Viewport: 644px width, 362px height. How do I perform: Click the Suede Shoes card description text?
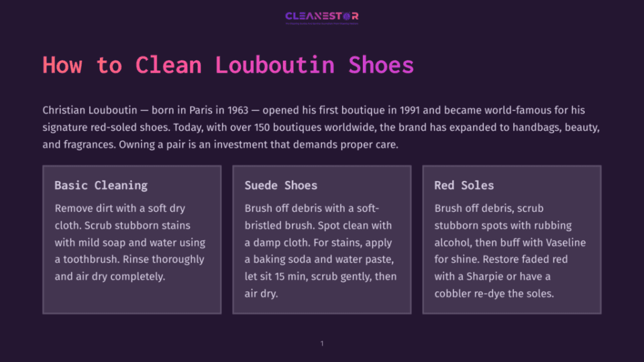click(x=321, y=251)
